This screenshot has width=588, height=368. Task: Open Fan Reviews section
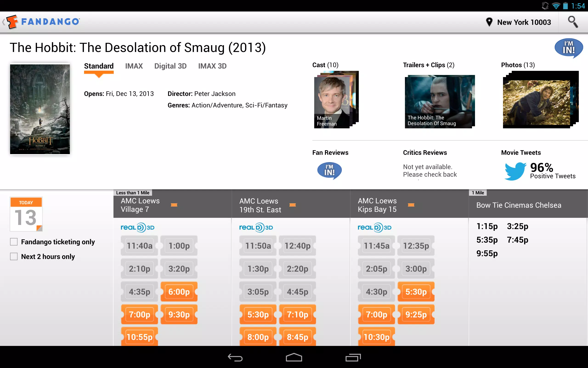tap(330, 152)
